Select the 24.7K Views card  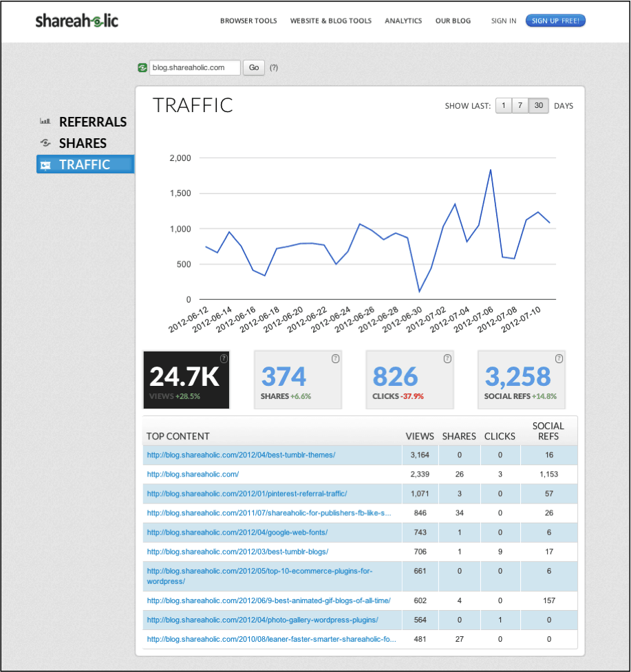click(x=186, y=380)
